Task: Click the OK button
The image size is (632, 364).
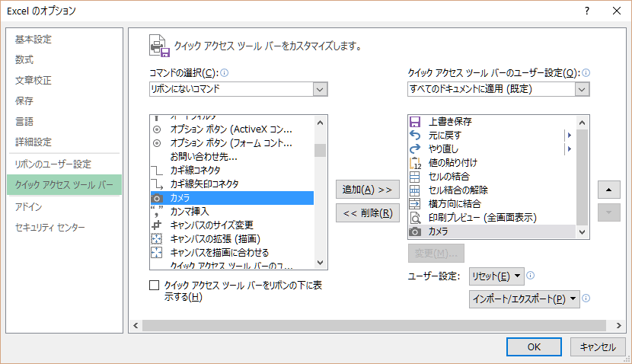Action: [x=534, y=347]
